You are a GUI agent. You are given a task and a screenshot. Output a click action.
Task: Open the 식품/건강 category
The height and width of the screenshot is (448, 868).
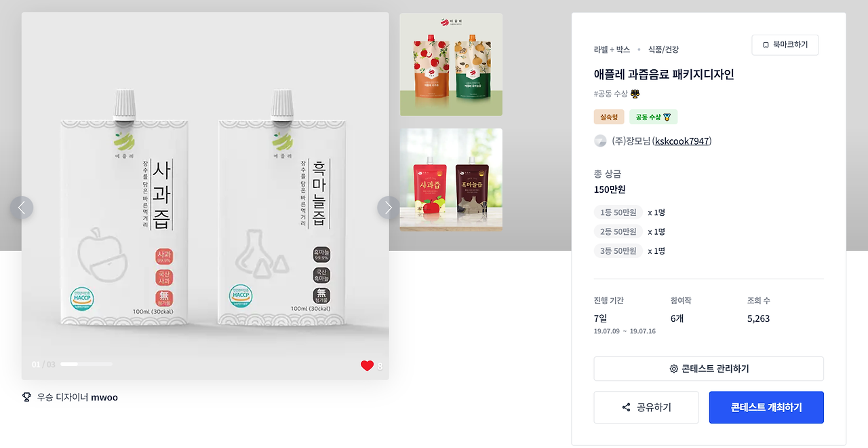point(663,50)
